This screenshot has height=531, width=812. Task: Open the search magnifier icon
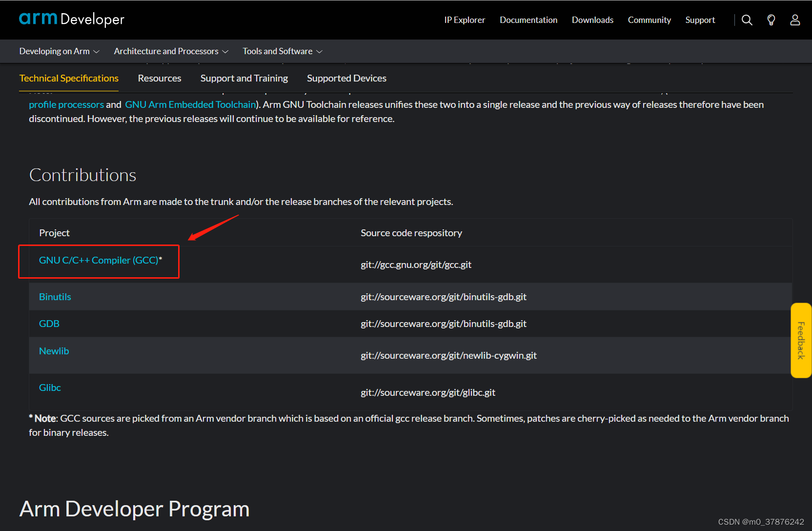[747, 20]
